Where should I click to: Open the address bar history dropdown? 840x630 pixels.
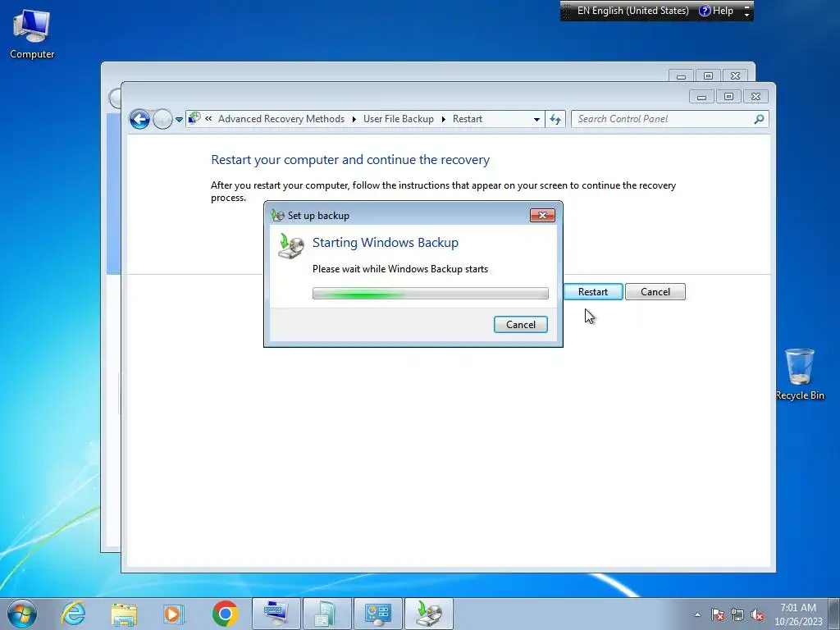pyautogui.click(x=536, y=120)
